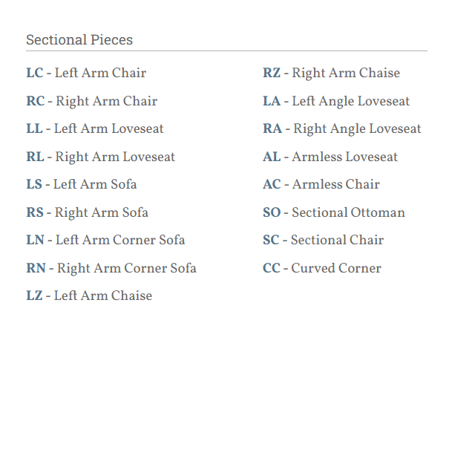Pick RA - Right Angle Loveseat
Viewport: 475px width, 476px height.
[x=342, y=129]
